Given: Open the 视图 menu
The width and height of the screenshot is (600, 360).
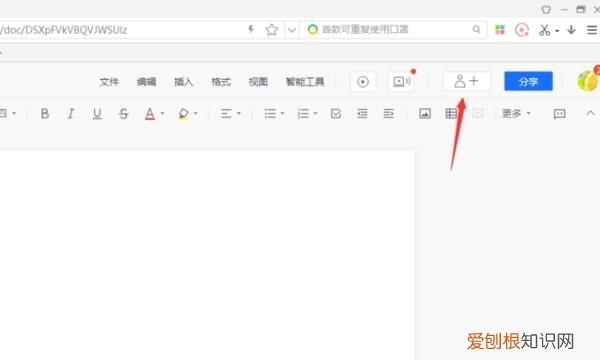Looking at the screenshot, I should pyautogui.click(x=258, y=81).
